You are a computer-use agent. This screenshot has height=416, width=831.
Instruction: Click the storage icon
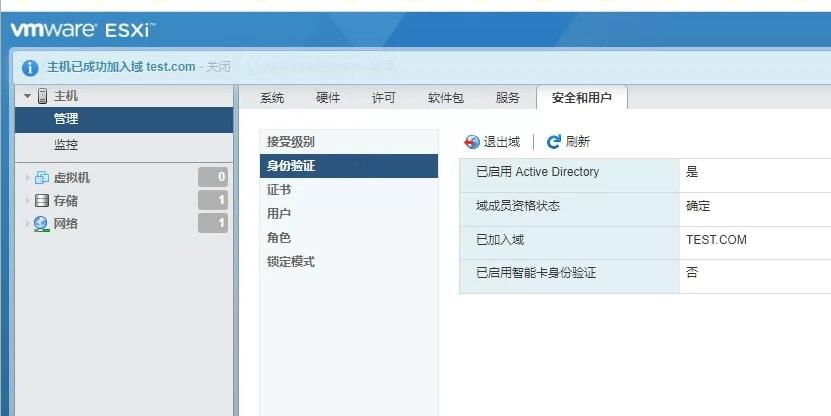pyautogui.click(x=41, y=200)
